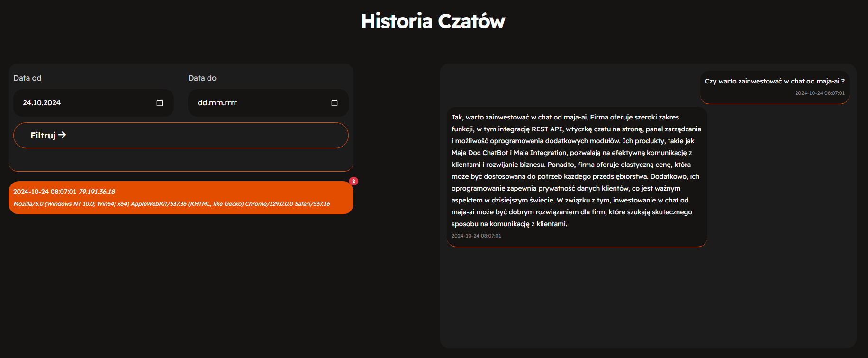Open the Data do calendar picker icon

335,103
